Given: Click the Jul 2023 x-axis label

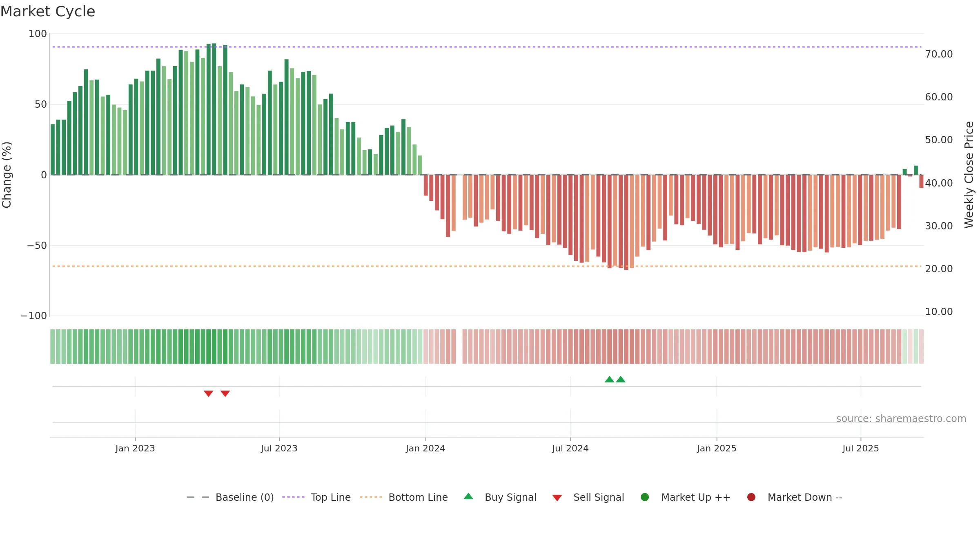Looking at the screenshot, I should (x=279, y=448).
